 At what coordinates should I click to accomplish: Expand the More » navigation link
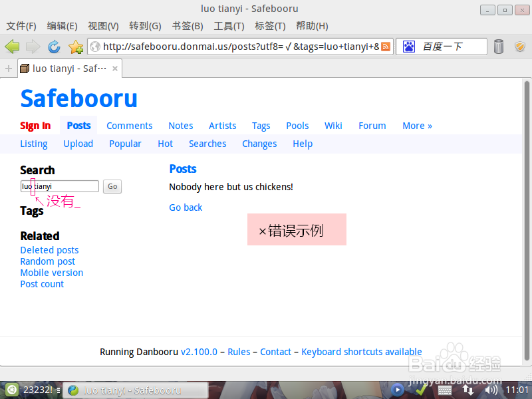[417, 126]
